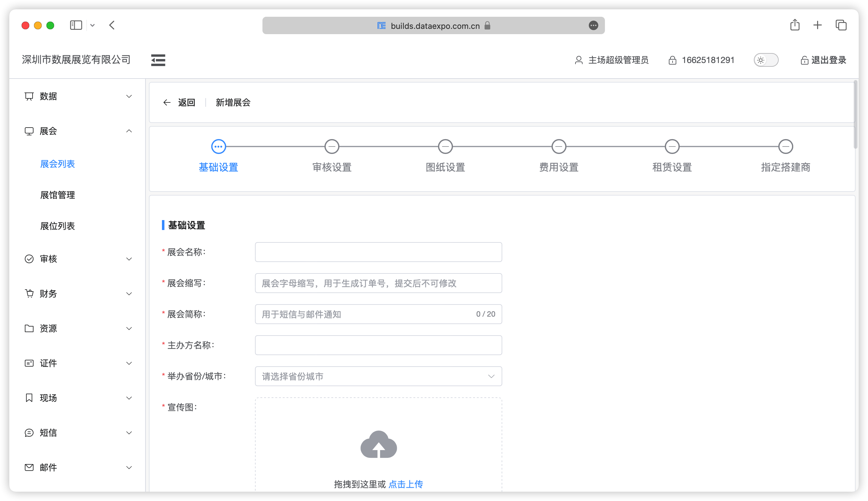This screenshot has height=501, width=868.
Task: Expand the 邮件 sidebar menu
Action: coord(78,467)
